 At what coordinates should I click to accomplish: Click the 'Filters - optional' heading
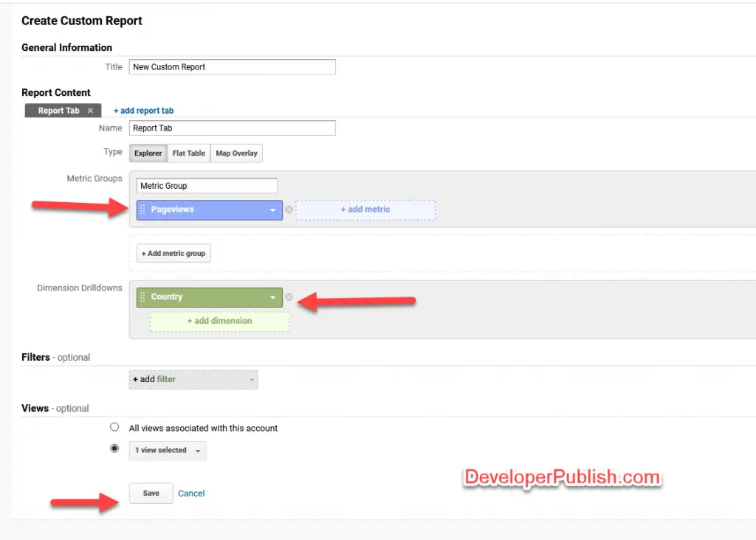pos(55,358)
